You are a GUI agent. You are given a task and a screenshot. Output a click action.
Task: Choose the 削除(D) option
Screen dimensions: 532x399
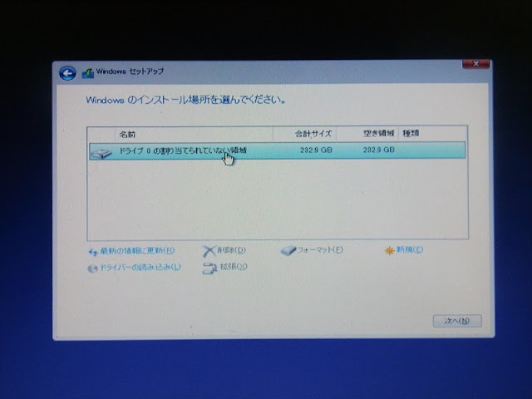click(231, 250)
